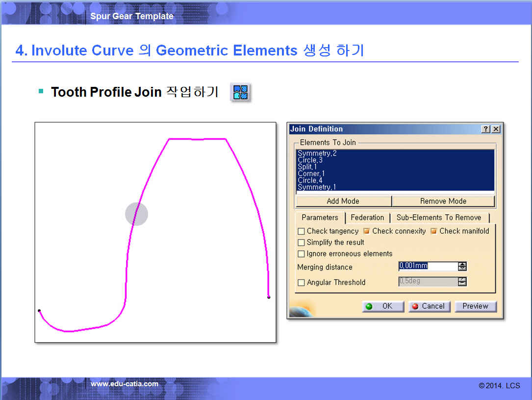Close the Join Definition dialog
Screen dimensions: 532x400
pos(496,129)
